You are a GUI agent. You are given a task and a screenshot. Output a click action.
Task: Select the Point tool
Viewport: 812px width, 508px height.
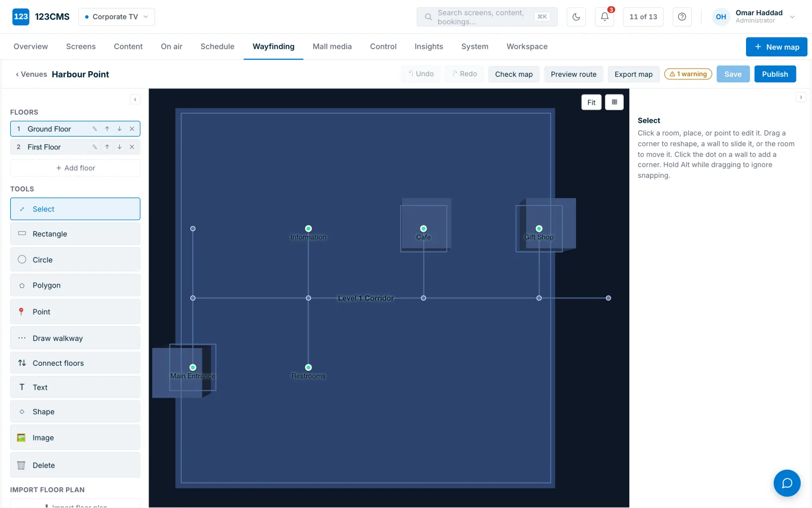75,311
